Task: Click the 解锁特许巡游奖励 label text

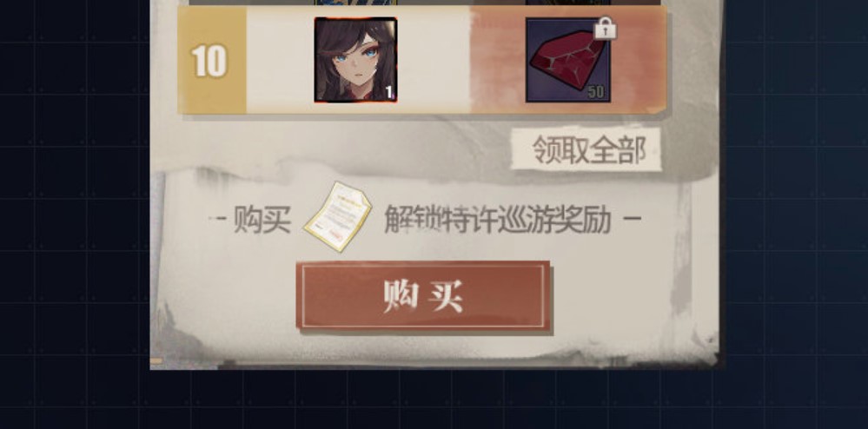Action: point(498,220)
